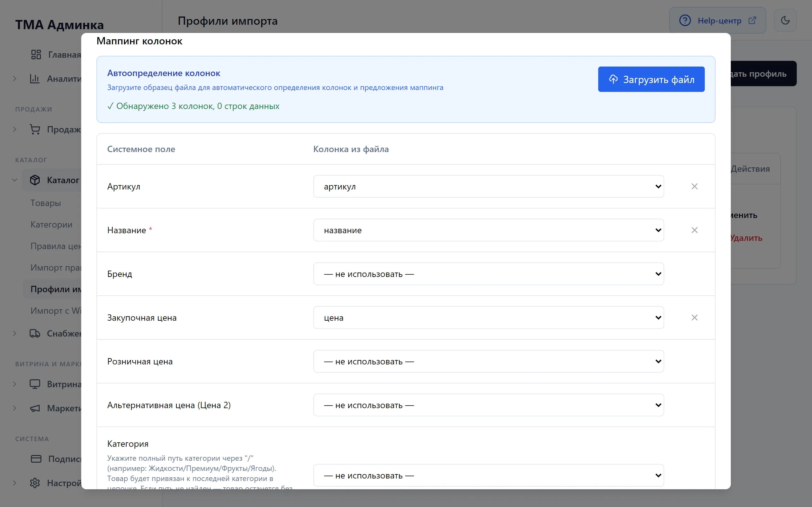Toggle dark mode moon icon
This screenshot has height=507, width=812.
point(785,21)
